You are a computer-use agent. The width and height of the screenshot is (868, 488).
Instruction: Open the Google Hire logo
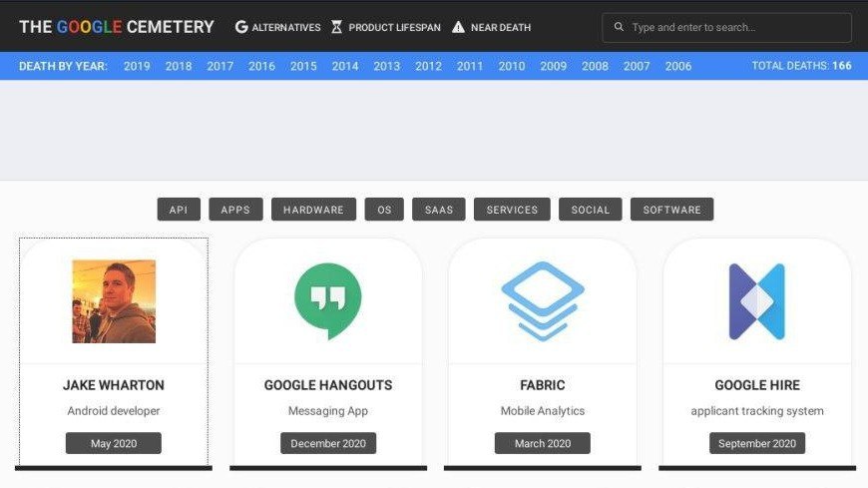tap(756, 301)
